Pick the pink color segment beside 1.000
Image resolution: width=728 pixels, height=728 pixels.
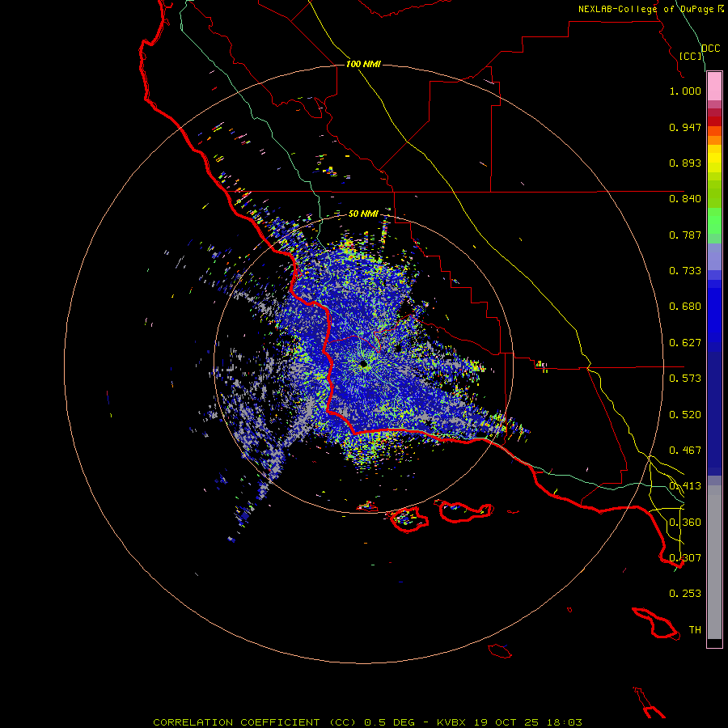(x=714, y=87)
